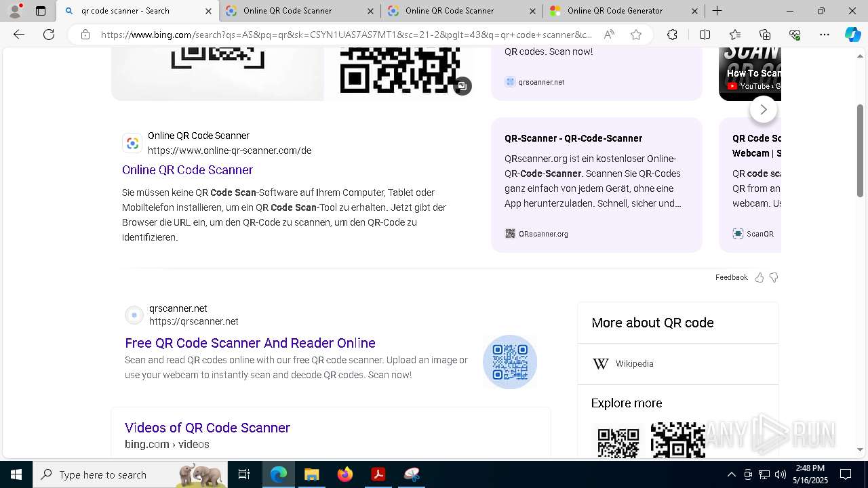Open the network tray icon
This screenshot has width=868, height=488.
pyautogui.click(x=764, y=474)
